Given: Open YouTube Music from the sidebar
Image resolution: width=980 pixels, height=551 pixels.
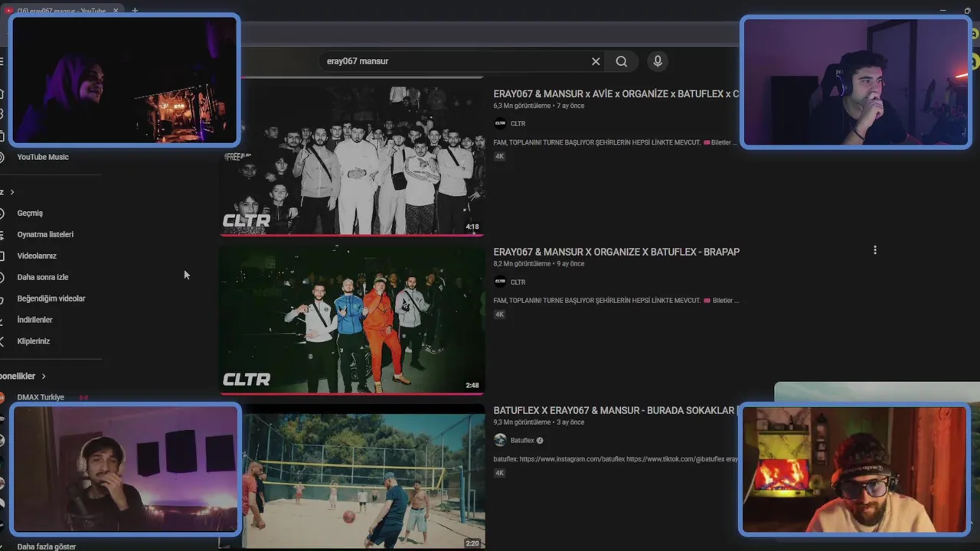Looking at the screenshot, I should pos(43,157).
